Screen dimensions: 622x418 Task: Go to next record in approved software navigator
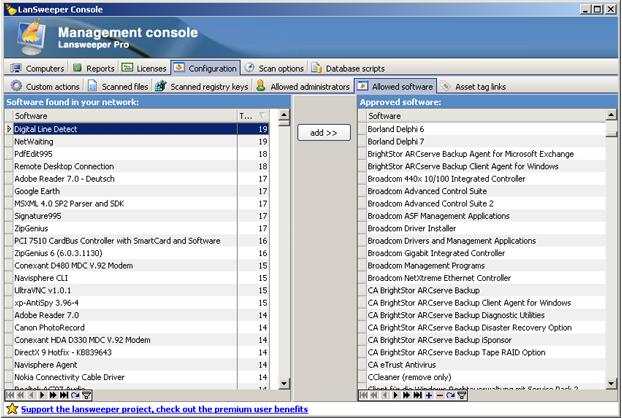[x=395, y=395]
